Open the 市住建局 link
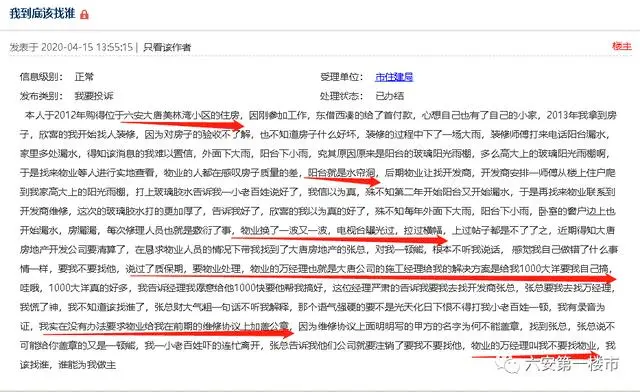 point(394,76)
